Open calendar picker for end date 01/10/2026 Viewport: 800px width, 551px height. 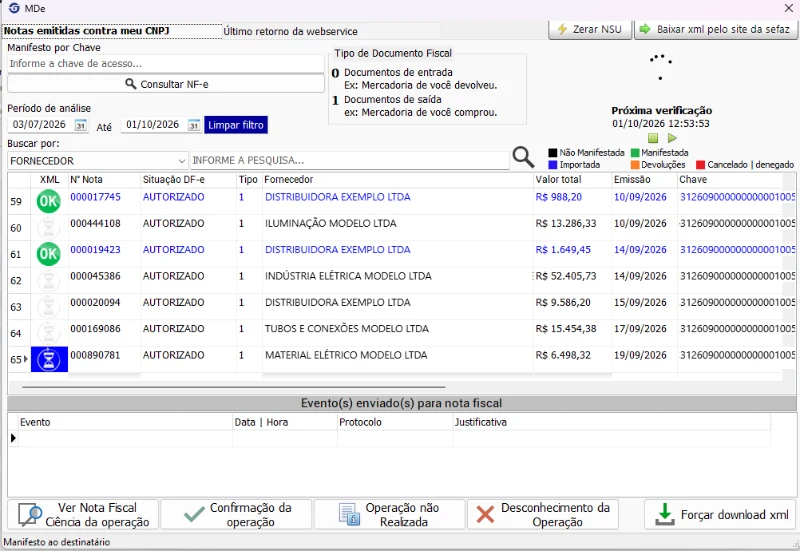coord(194,125)
